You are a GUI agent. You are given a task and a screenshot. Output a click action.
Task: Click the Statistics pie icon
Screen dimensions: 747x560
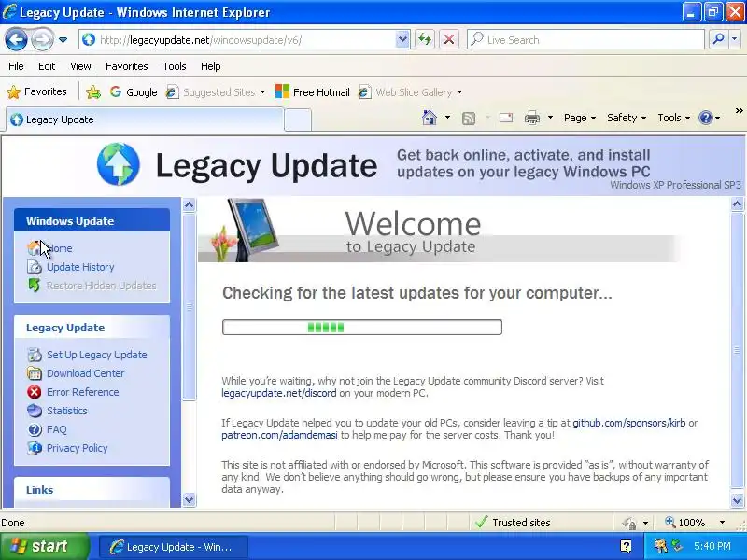[35, 411]
